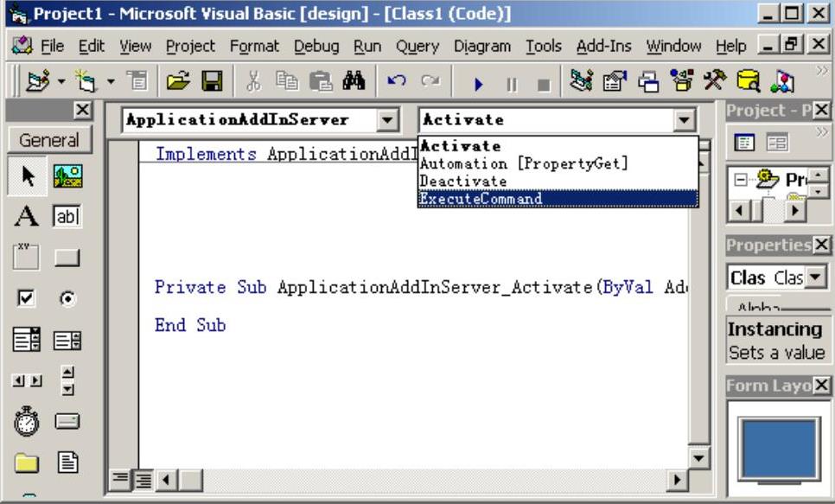835x504 pixels.
Task: Select the PictureBox control in toolbox
Action: tap(67, 175)
